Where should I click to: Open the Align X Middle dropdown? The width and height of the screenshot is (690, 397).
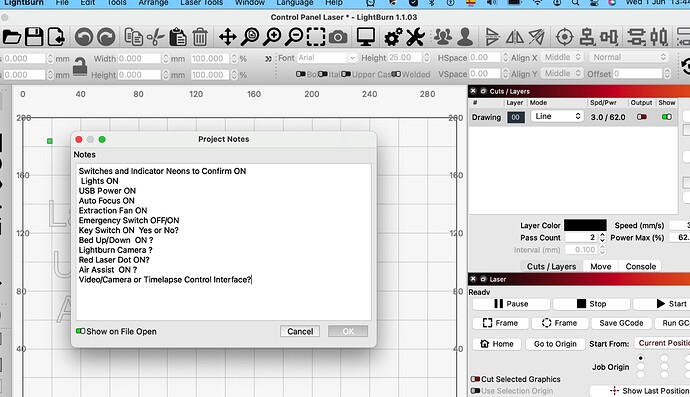pyautogui.click(x=562, y=57)
